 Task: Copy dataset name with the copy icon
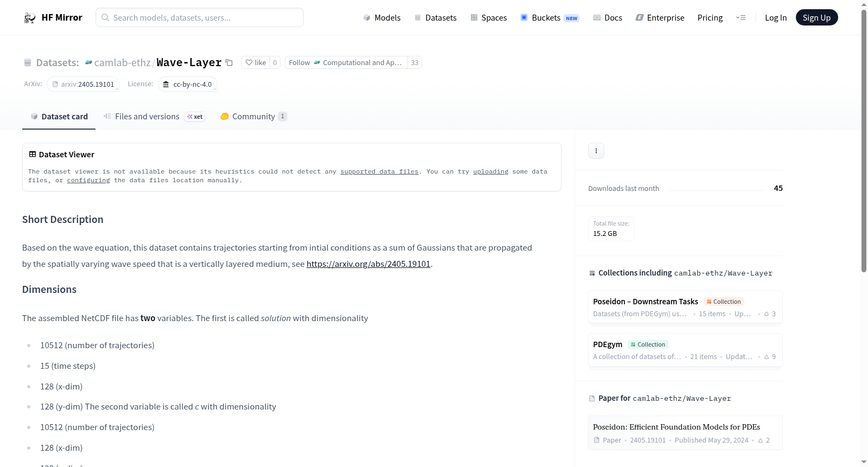[x=229, y=62]
